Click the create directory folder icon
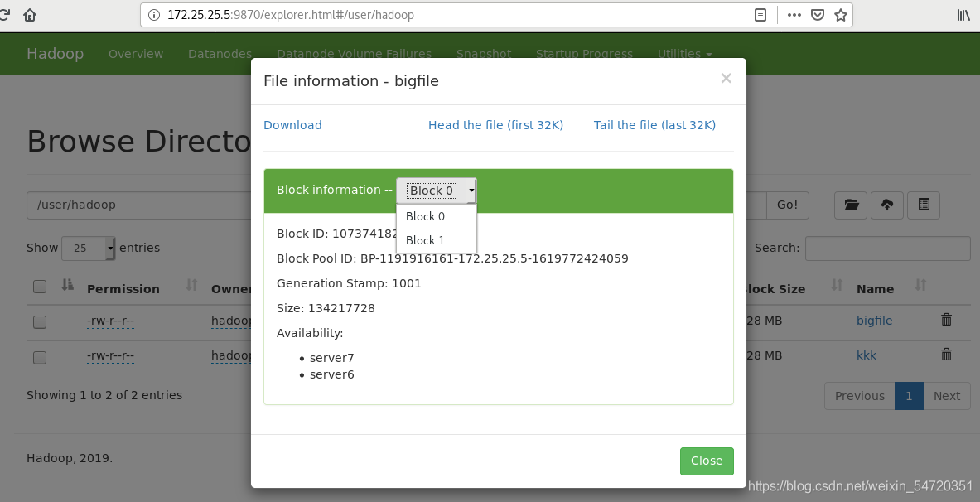 click(x=851, y=205)
